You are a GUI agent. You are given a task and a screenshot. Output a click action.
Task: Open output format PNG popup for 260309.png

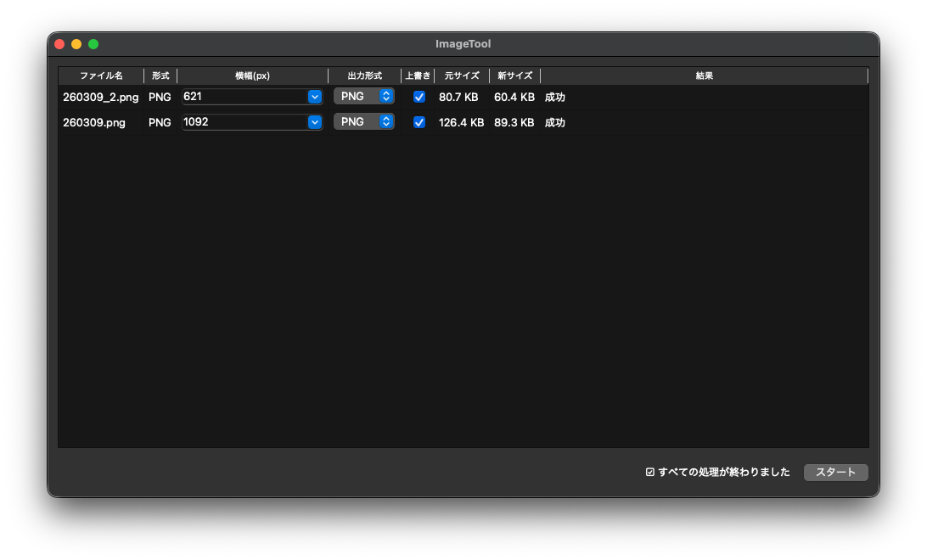pos(364,122)
